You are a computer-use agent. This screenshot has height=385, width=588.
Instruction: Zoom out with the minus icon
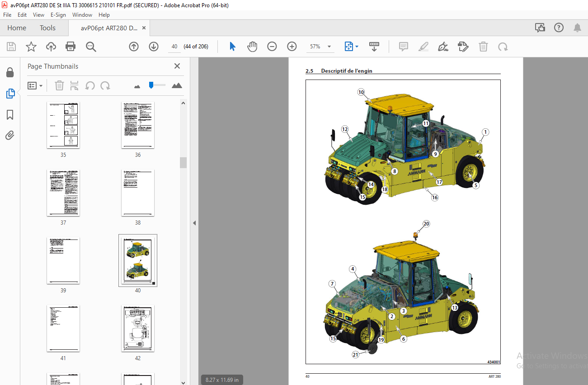coord(272,47)
